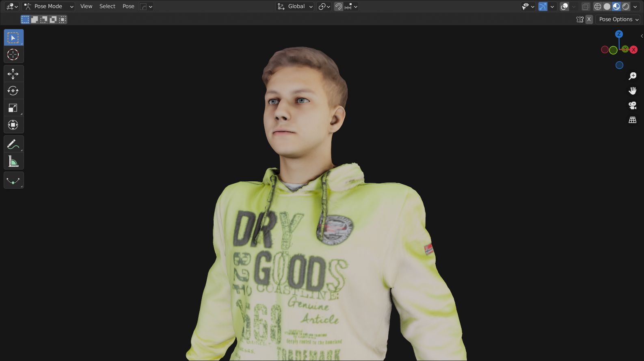The height and width of the screenshot is (361, 644).
Task: Click the pose mirror butterfly icon
Action: coord(580,20)
